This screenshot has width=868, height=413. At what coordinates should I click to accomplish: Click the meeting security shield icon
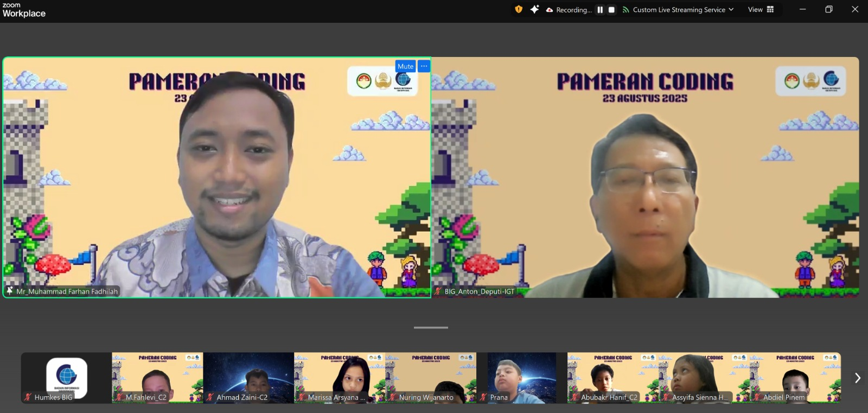(x=519, y=9)
